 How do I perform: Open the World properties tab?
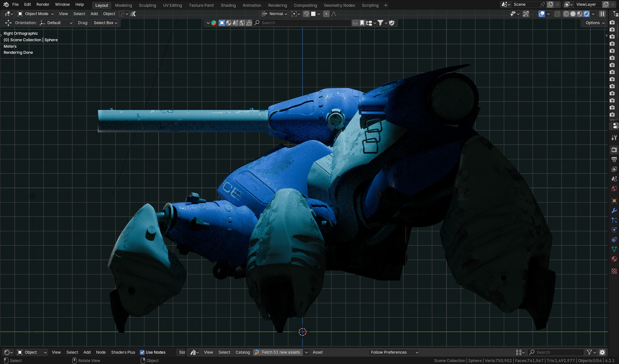point(614,188)
